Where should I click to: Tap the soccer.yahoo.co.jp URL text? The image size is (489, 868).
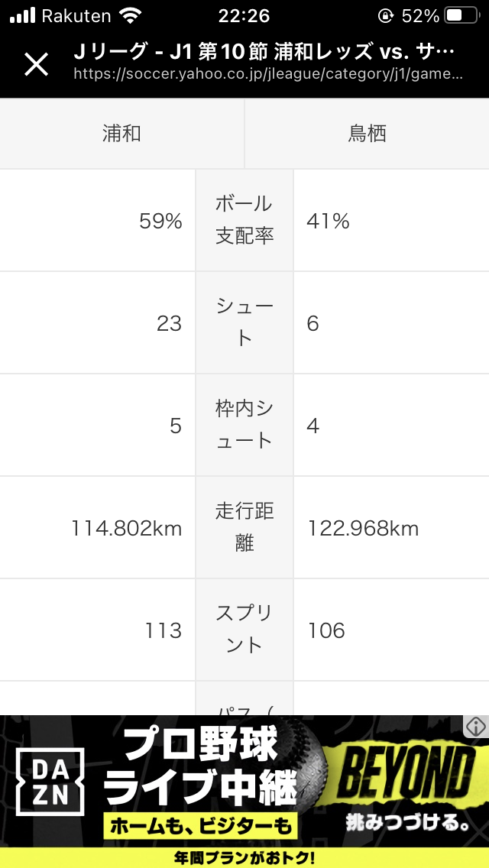[x=268, y=75]
